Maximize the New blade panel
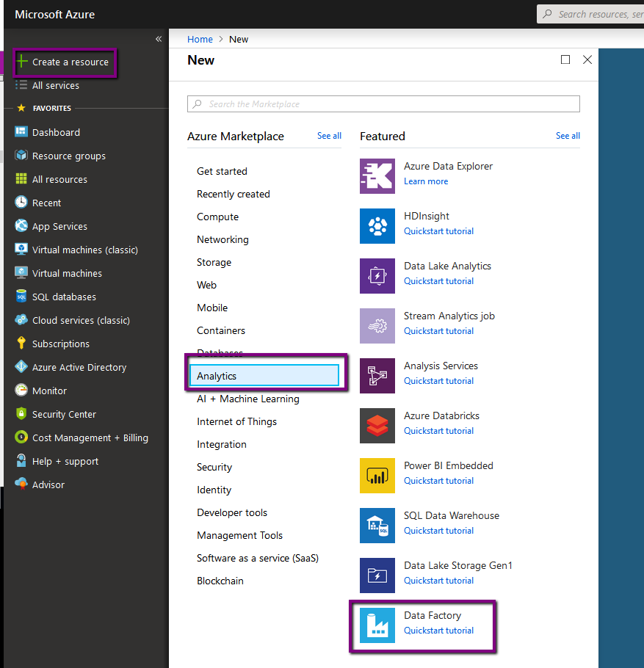This screenshot has width=644, height=668. pyautogui.click(x=565, y=60)
